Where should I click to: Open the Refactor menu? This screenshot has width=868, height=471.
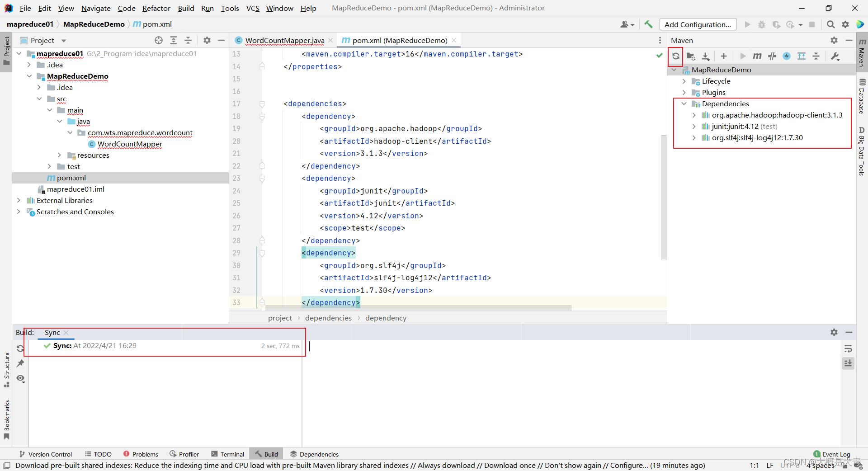156,8
